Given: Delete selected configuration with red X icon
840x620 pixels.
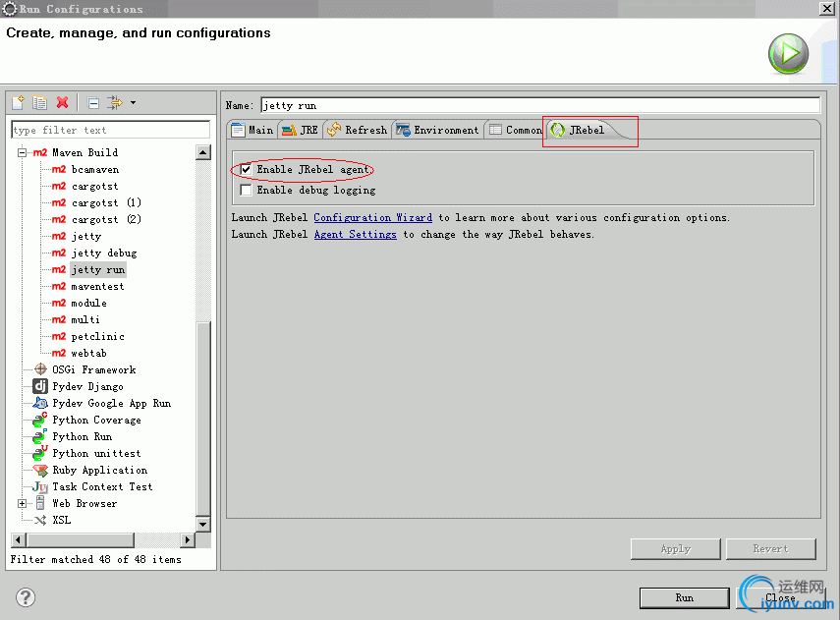Looking at the screenshot, I should click(x=62, y=102).
